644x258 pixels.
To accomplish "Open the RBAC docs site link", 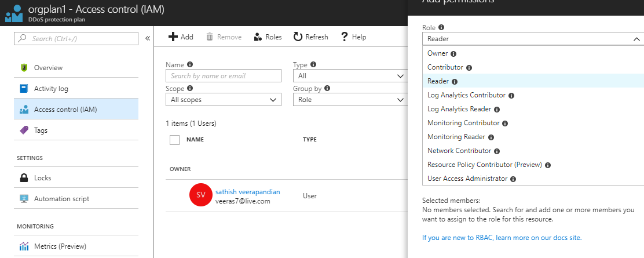I will point(502,238).
